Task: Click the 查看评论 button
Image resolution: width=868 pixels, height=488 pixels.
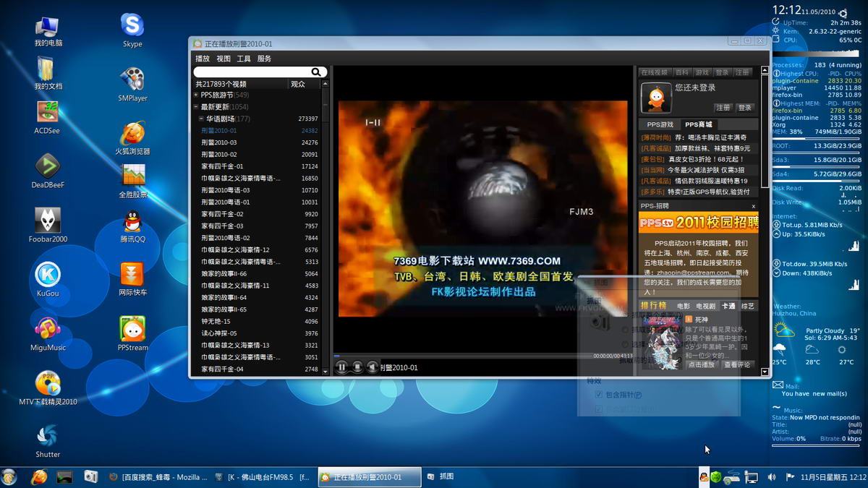Action: click(x=738, y=364)
